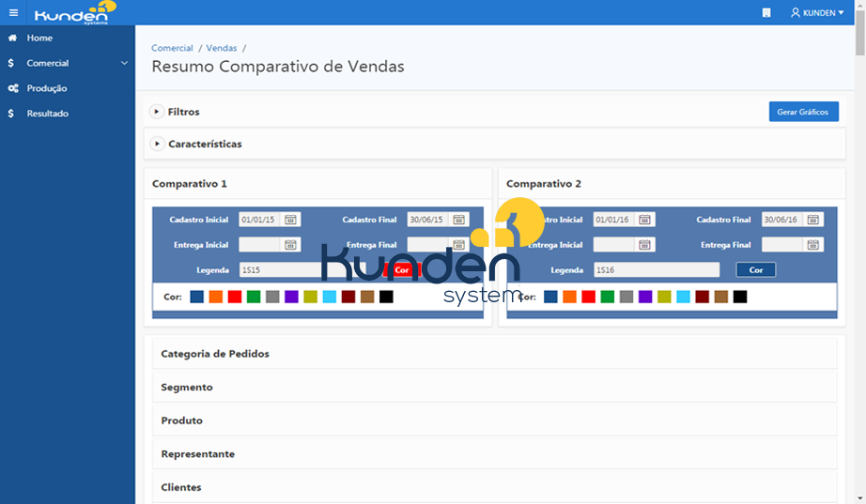Open the hamburger menu icon
Viewport: 866px width, 504px height.
point(13,13)
